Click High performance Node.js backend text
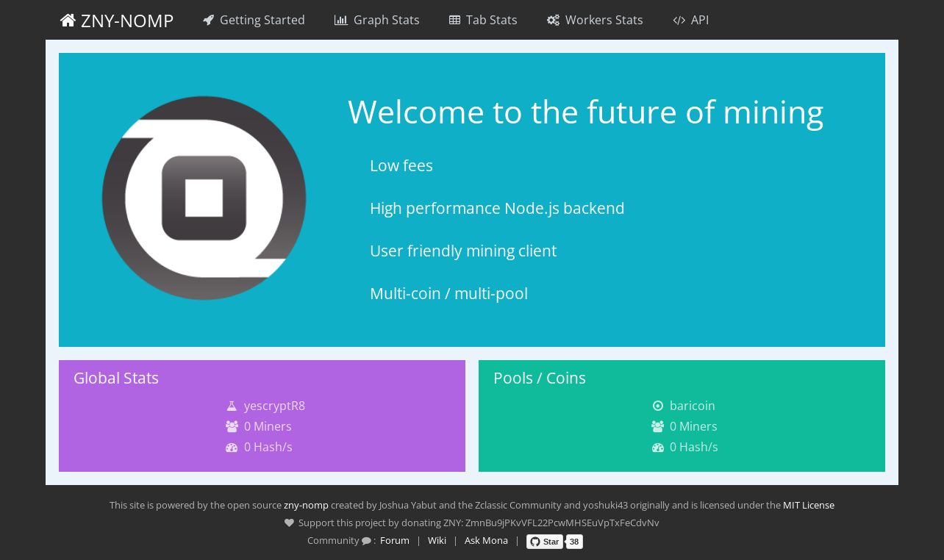Screen dimensions: 944x560 (x=497, y=209)
